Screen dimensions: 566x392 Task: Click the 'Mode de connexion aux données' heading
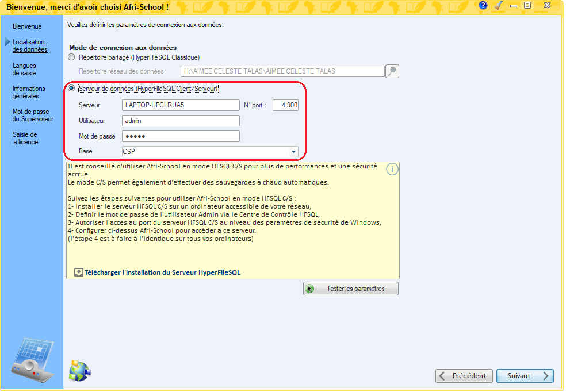[x=123, y=48]
